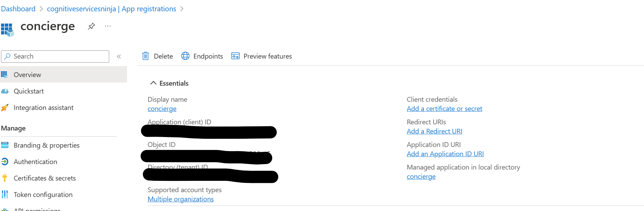Collapse the sidebar with double chevron
Image resolution: width=644 pixels, height=211 pixels.
tap(119, 57)
